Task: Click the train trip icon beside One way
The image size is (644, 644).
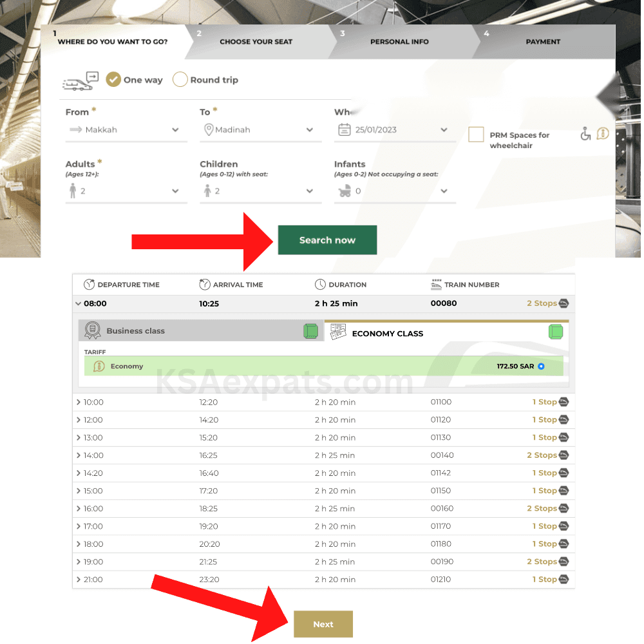Action: point(80,81)
